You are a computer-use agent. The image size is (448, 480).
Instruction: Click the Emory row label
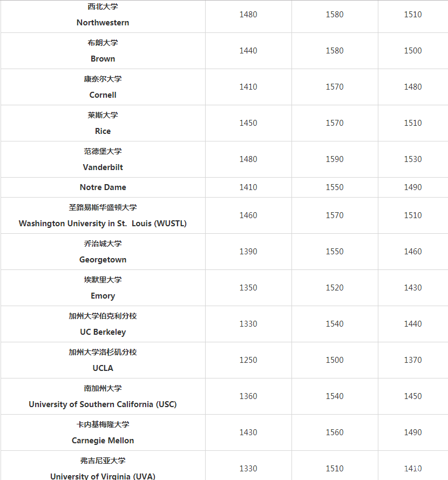[x=103, y=296]
